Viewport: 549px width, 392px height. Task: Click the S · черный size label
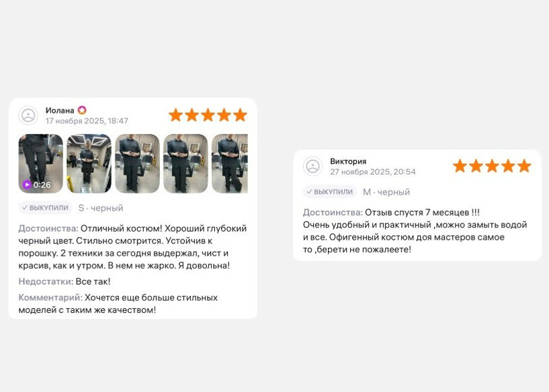tap(101, 208)
